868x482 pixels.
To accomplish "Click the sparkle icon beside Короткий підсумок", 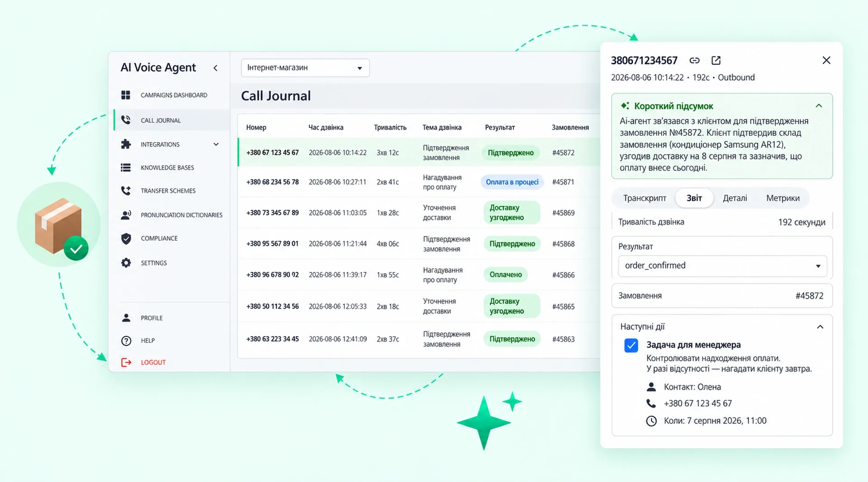I will tap(625, 106).
